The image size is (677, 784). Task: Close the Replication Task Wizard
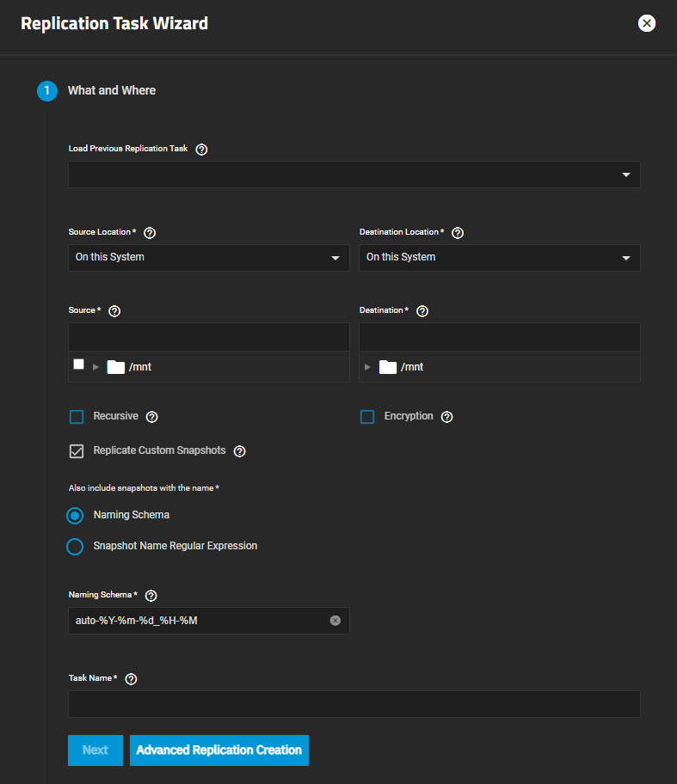647,23
